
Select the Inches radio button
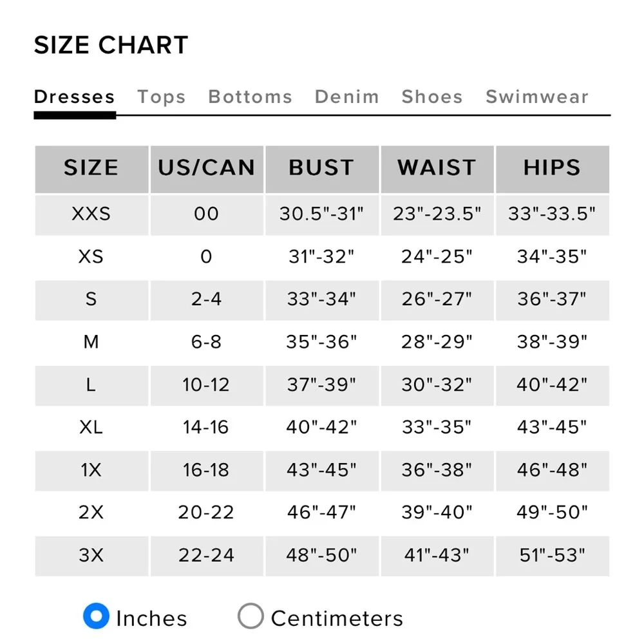click(96, 617)
